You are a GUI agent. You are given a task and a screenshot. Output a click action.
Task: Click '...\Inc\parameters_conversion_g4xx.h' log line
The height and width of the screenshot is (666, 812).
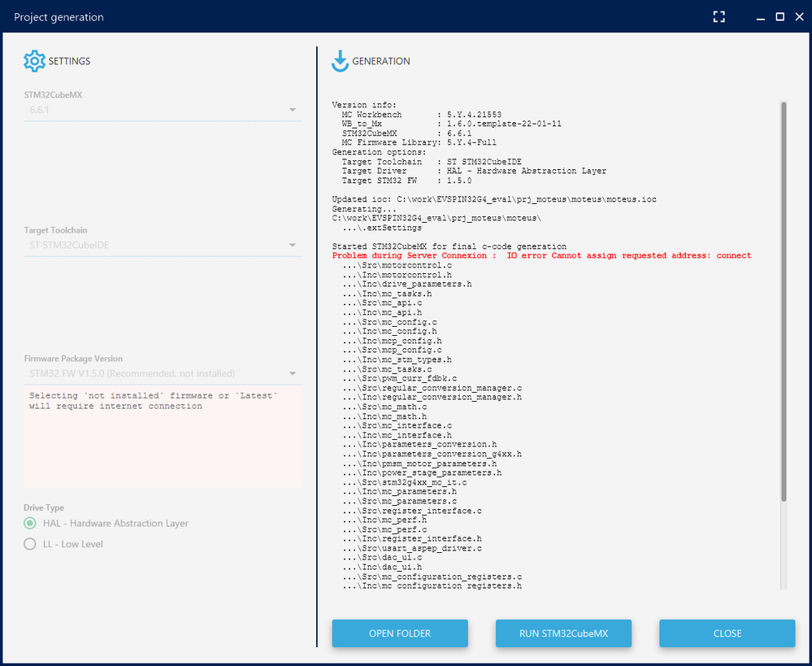click(432, 455)
